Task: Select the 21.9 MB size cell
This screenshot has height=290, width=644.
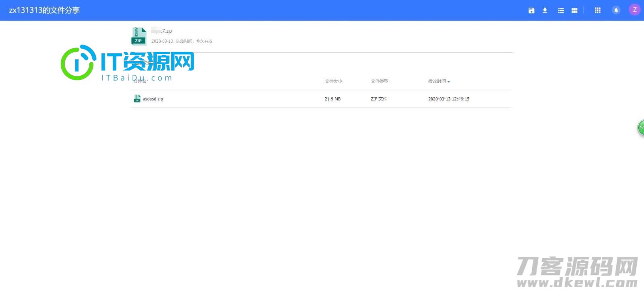Action: (332, 99)
